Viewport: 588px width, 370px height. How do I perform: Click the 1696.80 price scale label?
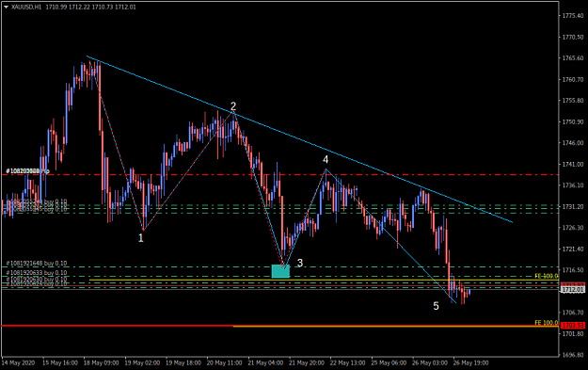click(573, 355)
